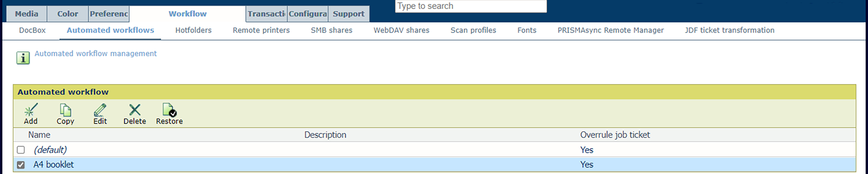Click the Copy workflow icon
This screenshot has height=174, width=868.
(65, 110)
